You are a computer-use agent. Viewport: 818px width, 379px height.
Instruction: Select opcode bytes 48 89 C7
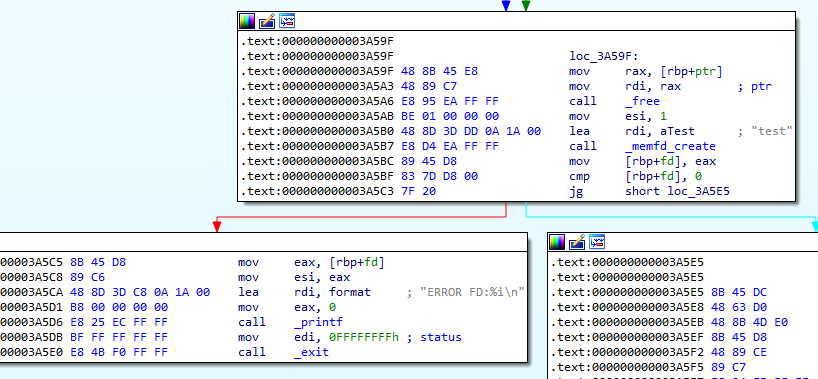[x=429, y=87]
